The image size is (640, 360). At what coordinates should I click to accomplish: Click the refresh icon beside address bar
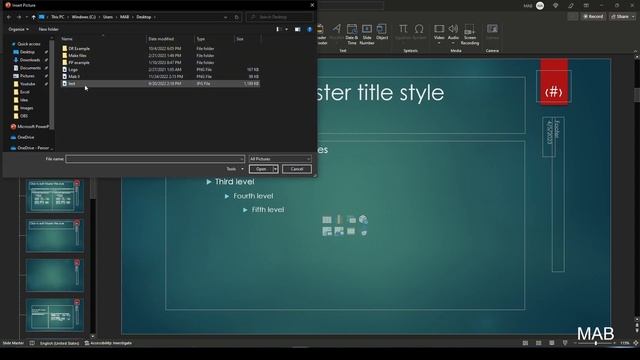[x=237, y=17]
